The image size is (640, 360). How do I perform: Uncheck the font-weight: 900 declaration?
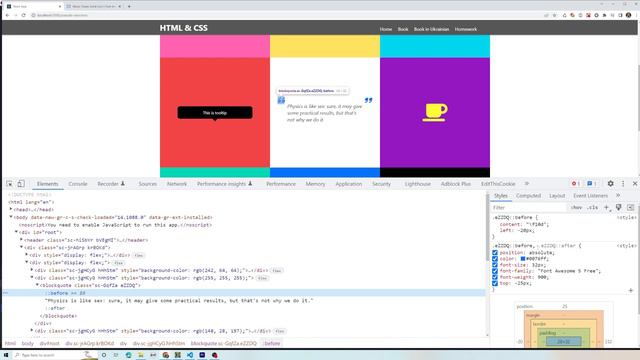coord(495,277)
